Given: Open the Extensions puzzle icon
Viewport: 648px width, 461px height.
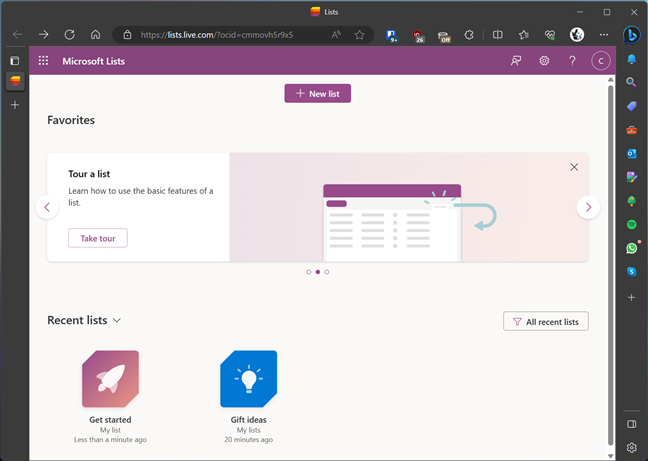Looking at the screenshot, I should coord(469,35).
